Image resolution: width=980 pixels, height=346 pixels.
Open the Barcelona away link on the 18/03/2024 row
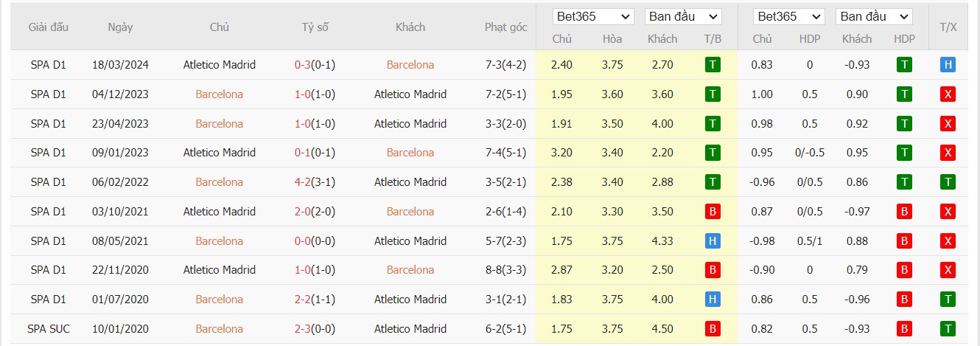coord(410,65)
